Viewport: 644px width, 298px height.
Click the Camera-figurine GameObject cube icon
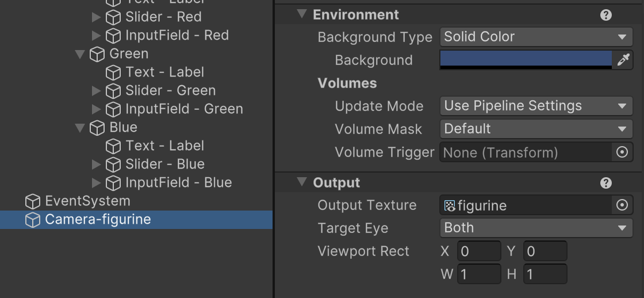tap(33, 220)
